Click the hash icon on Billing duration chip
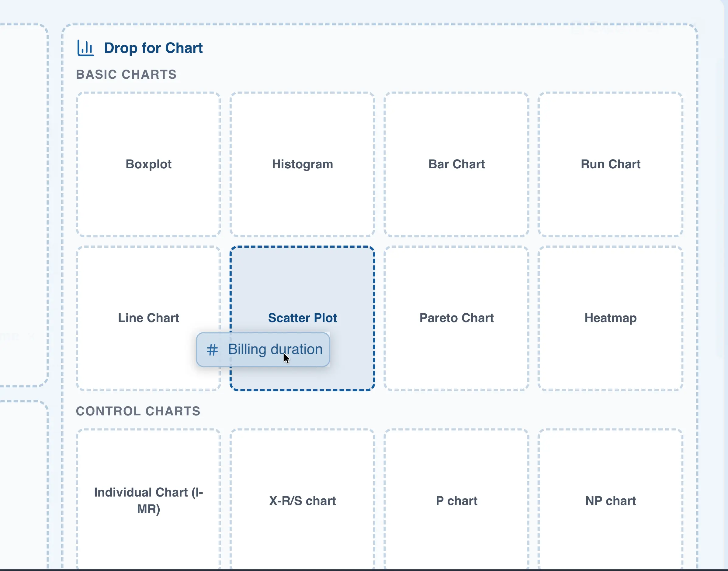 tap(212, 350)
